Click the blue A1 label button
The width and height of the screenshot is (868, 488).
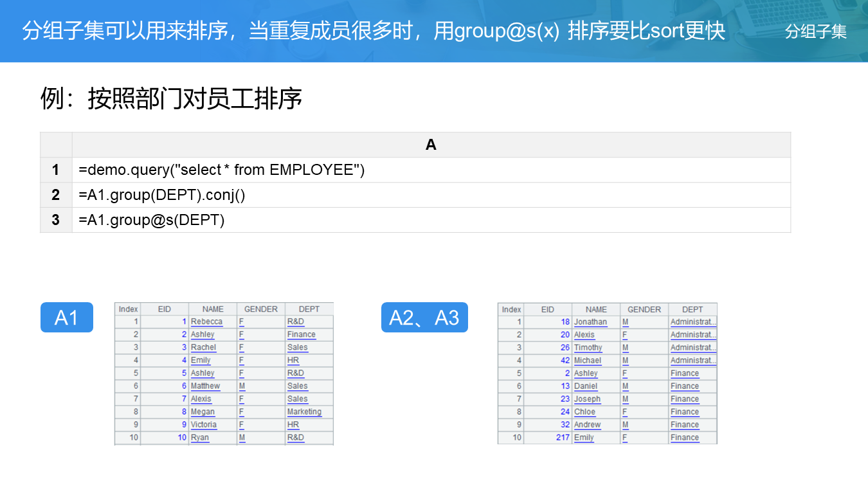coord(66,318)
